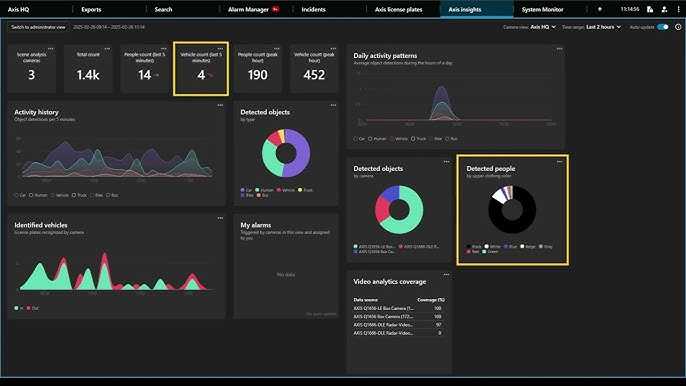Viewport: 686px width, 386px height.
Task: Open options menu on Total count card
Action: point(107,49)
